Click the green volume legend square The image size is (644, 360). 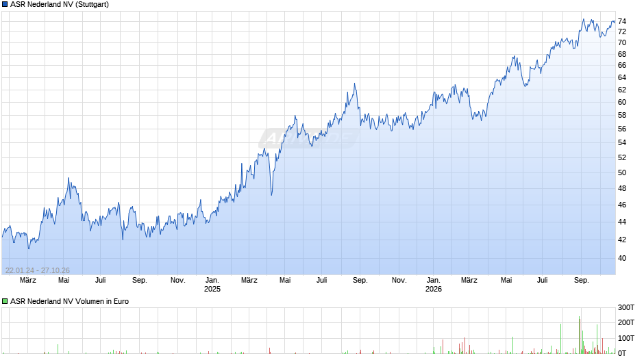pos(5,301)
